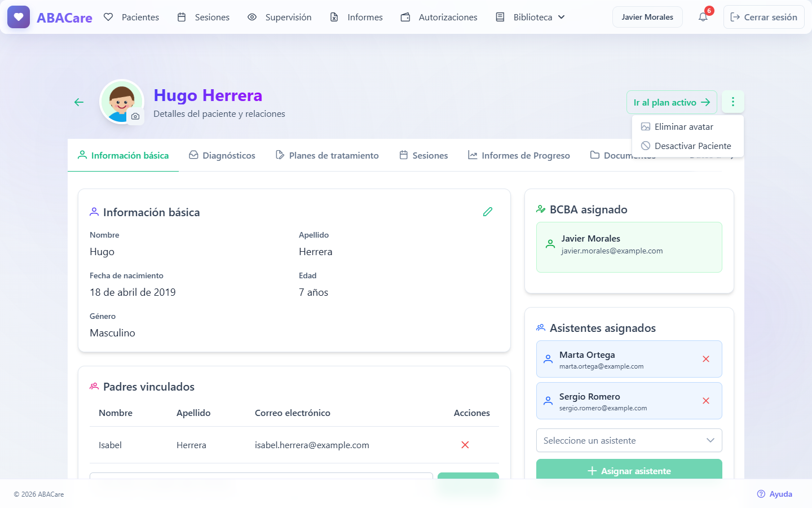Click email isabel.herrera@example.com
Viewport: 812px width, 508px height.
[312, 445]
